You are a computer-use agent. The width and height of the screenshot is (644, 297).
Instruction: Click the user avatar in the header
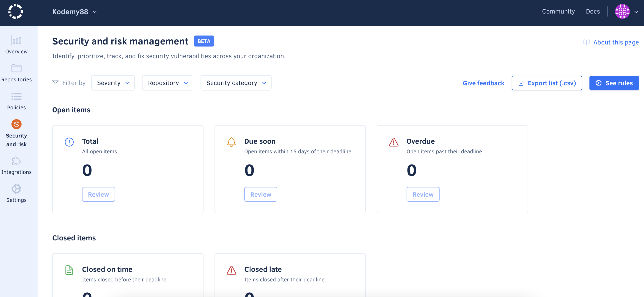[622, 11]
